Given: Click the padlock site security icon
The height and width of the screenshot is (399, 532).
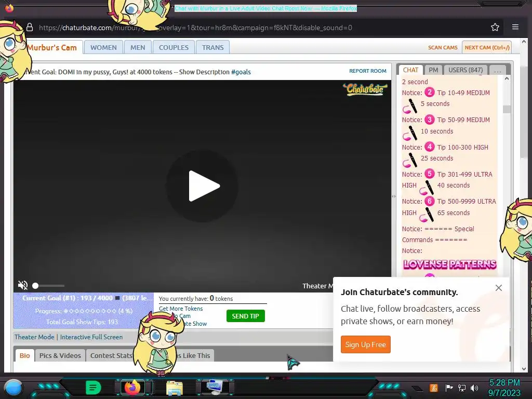Looking at the screenshot, I should click(x=30, y=27).
